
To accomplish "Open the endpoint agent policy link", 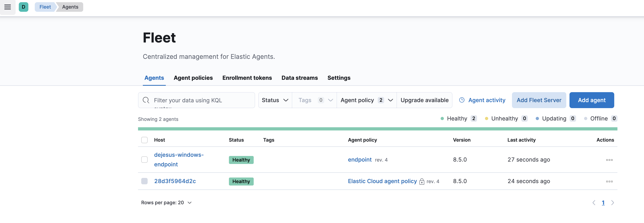I will click(x=360, y=160).
